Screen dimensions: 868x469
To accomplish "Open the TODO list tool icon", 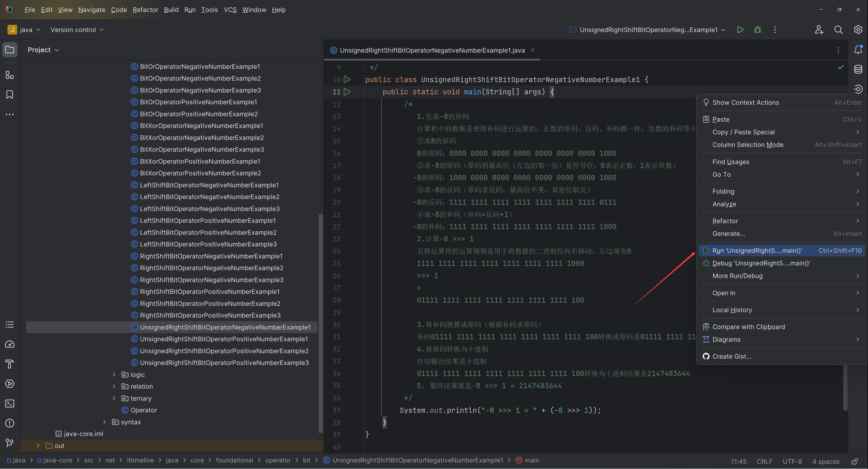I will click(10, 325).
